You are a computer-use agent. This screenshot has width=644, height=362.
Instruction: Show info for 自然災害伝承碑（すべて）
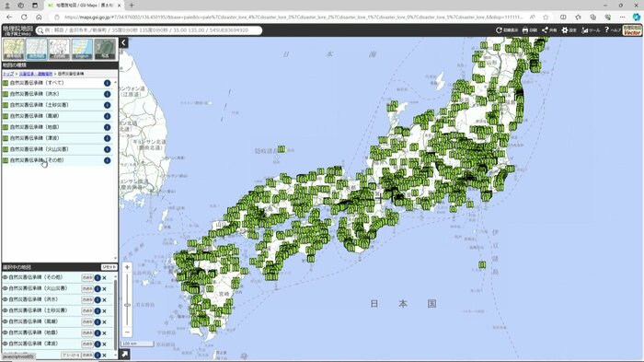pos(108,83)
